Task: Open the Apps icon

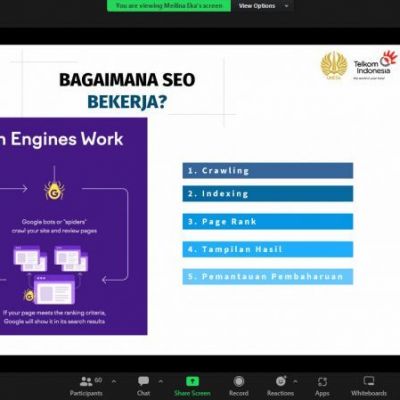Action: 322,382
